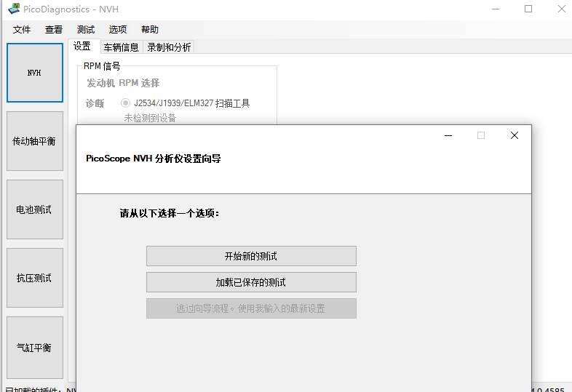The height and width of the screenshot is (392, 572).
Task: Click the wizard title PicoScope NVH 分析仪设置向导
Action: coord(154,159)
